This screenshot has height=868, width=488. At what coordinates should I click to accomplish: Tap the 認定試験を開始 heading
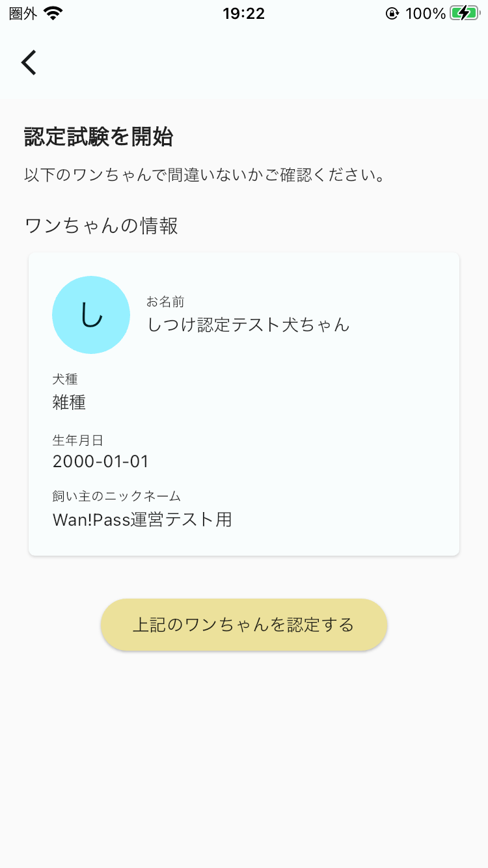click(99, 137)
